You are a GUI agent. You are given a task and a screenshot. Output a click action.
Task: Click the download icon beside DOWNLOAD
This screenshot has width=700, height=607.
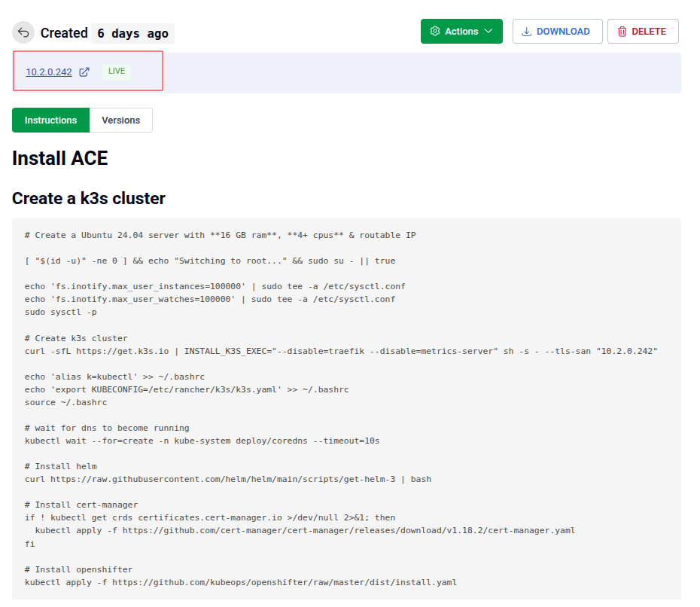525,31
